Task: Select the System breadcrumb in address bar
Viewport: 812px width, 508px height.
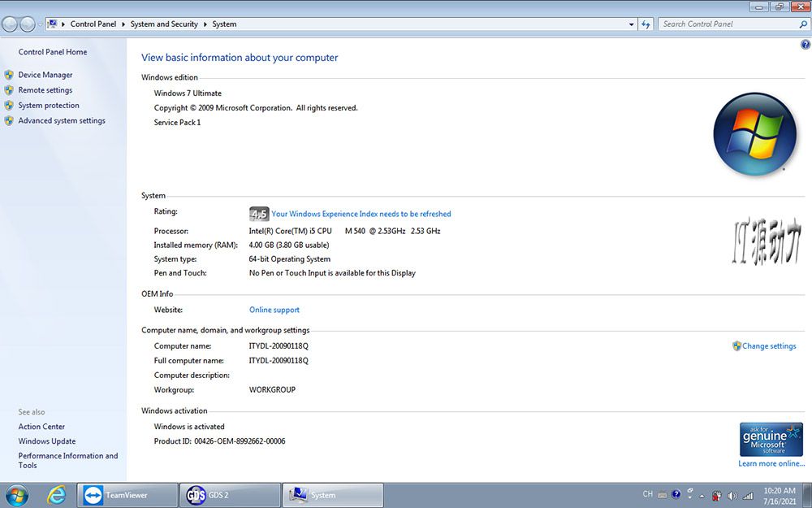Action: pos(224,24)
